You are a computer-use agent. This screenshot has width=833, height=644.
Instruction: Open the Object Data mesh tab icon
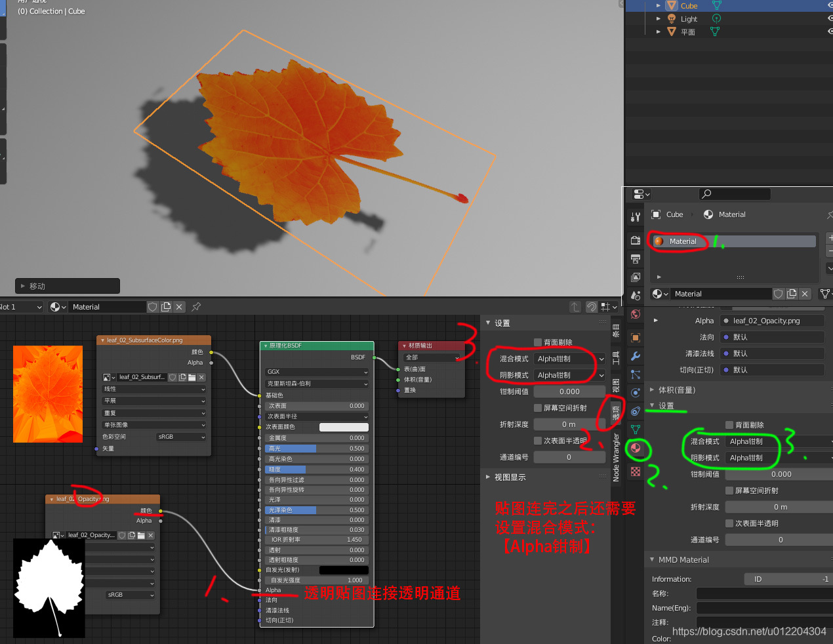[x=635, y=429]
